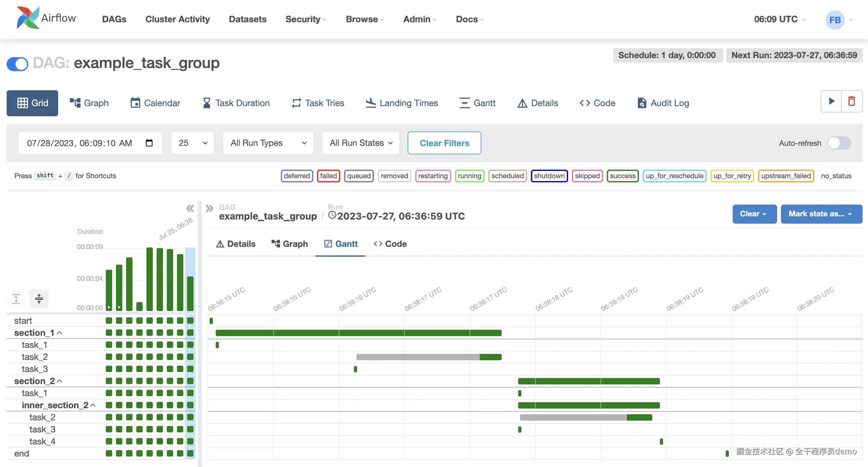Switch to the Calendar view tab
Viewport: 868px width, 467px height.
155,103
